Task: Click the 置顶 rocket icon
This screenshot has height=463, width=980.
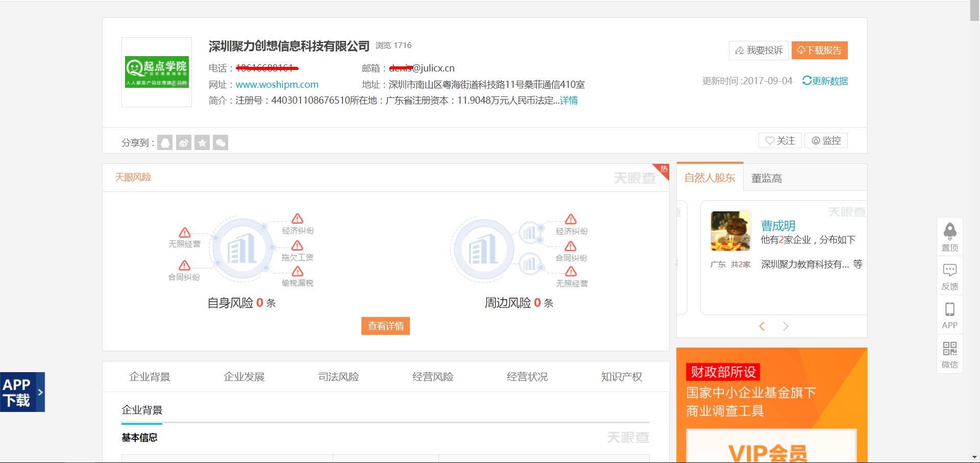Action: click(x=950, y=231)
